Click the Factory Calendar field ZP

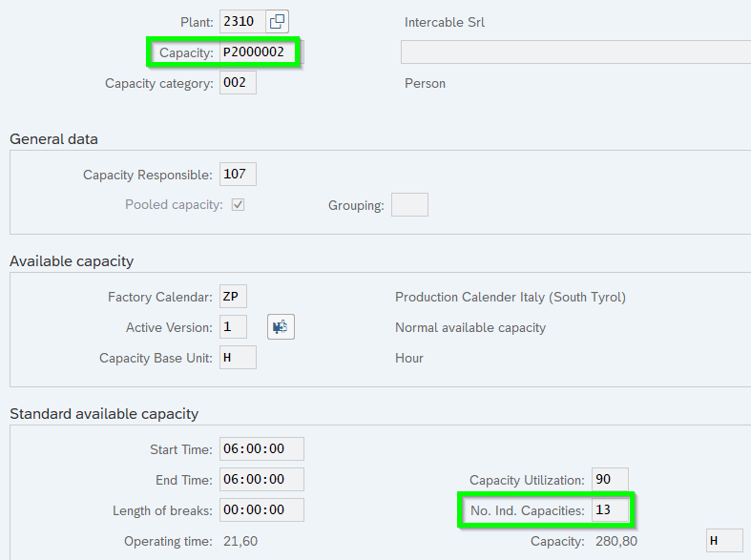click(x=233, y=297)
